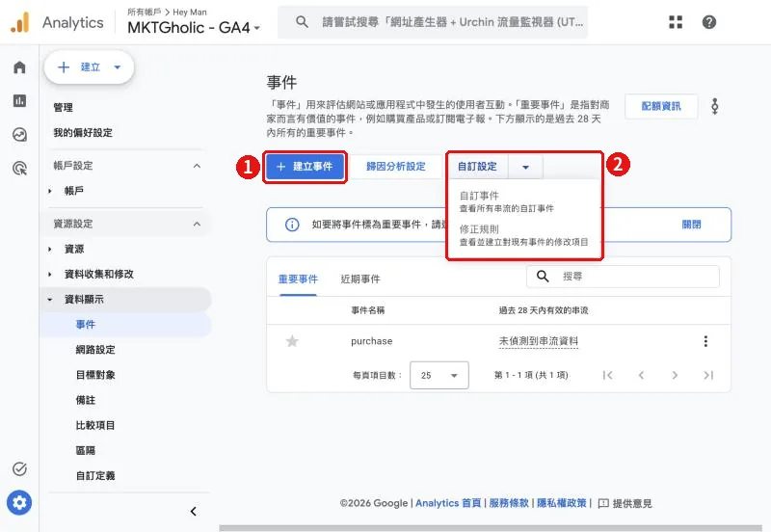Viewport: 771px width, 532px height.
Task: Click the feedback icon in footer
Action: click(x=603, y=503)
